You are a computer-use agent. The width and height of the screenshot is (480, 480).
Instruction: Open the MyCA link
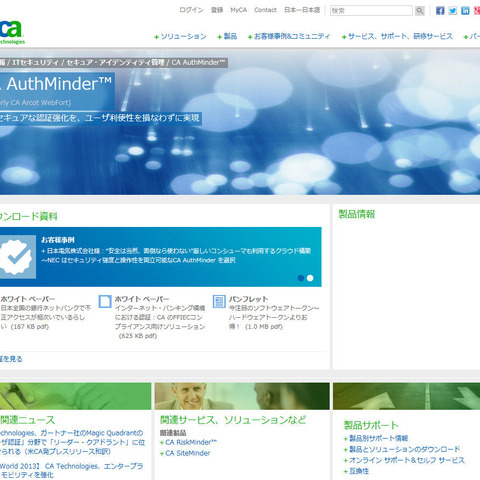pos(239,10)
